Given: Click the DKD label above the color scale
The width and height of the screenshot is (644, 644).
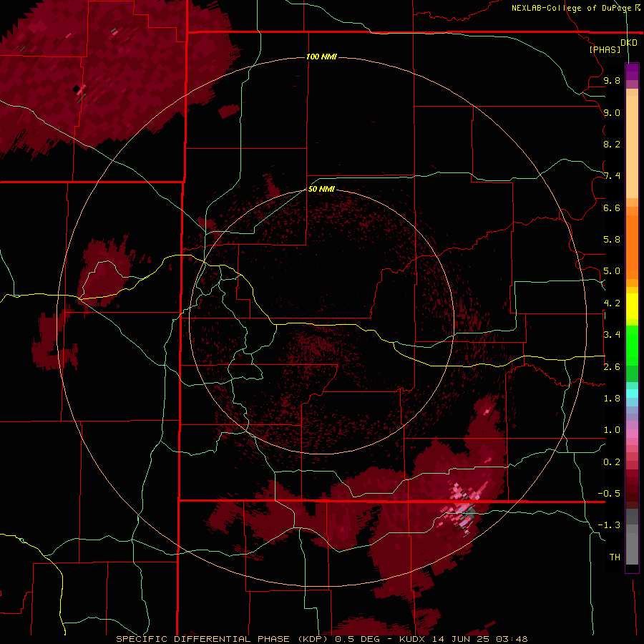Looking at the screenshot, I should 629,43.
